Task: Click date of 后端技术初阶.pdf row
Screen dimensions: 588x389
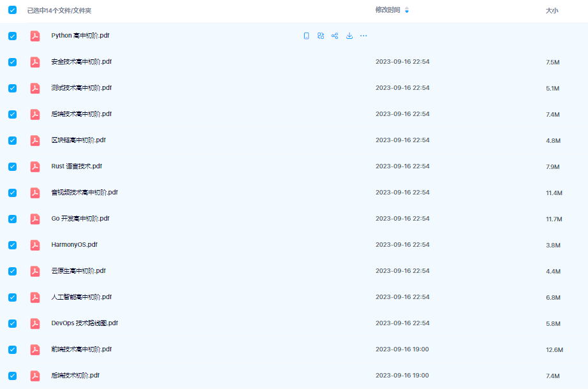Action: point(402,376)
